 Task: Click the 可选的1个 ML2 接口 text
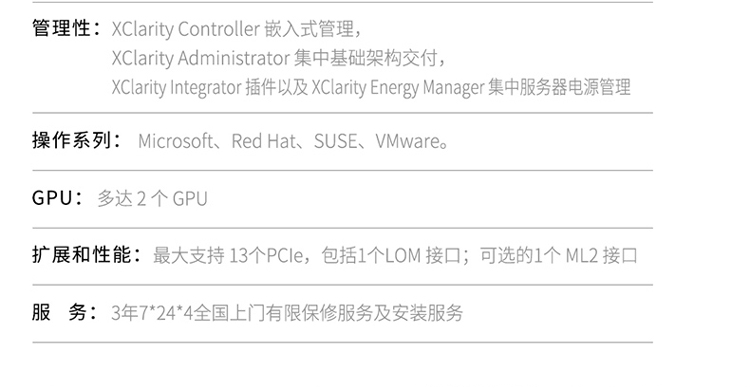point(558,256)
